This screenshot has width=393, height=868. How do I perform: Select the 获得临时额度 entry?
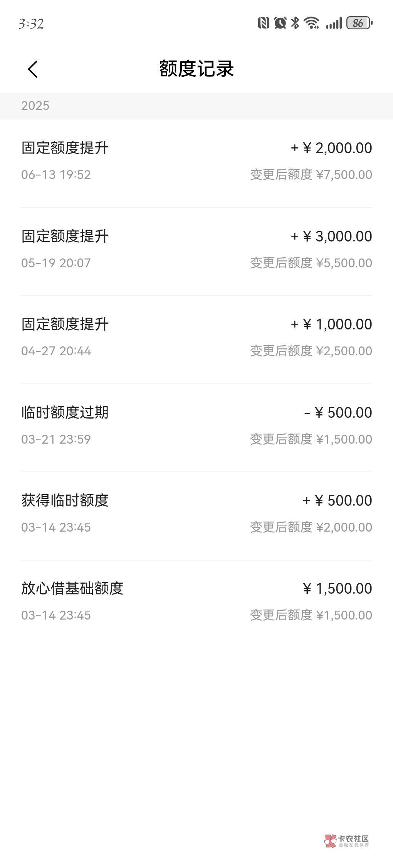point(196,513)
